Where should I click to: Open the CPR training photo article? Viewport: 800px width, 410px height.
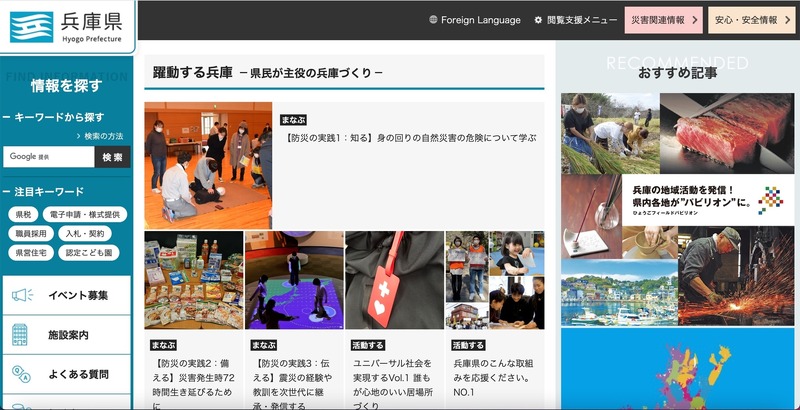tap(208, 165)
